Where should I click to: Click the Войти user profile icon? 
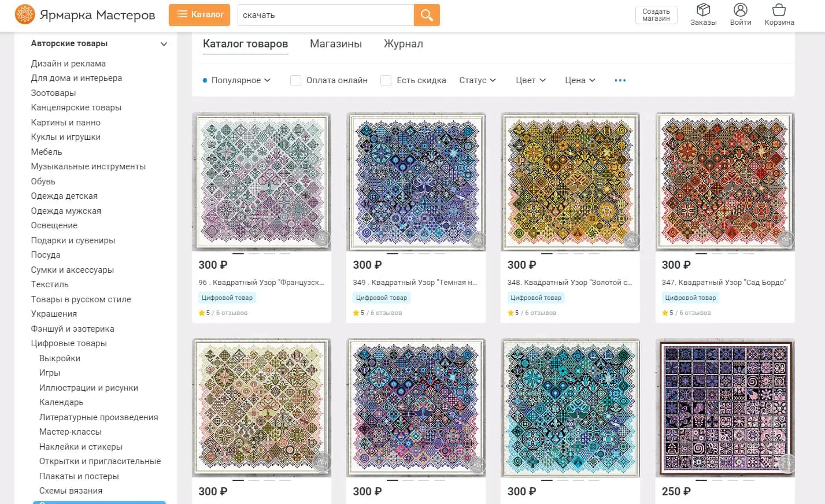(740, 10)
